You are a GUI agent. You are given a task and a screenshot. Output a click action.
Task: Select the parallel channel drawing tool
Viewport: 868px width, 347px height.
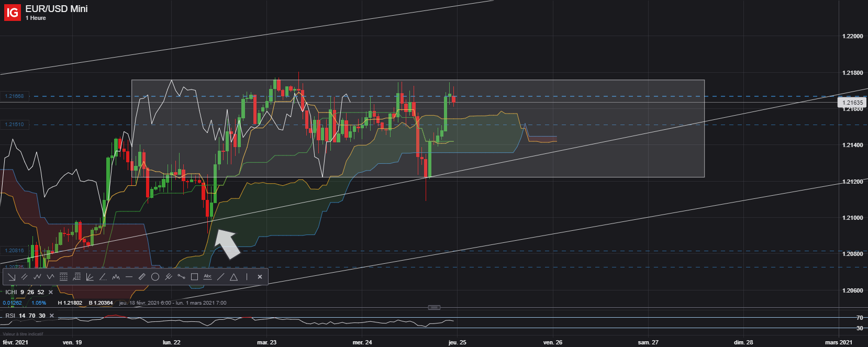[x=24, y=277]
